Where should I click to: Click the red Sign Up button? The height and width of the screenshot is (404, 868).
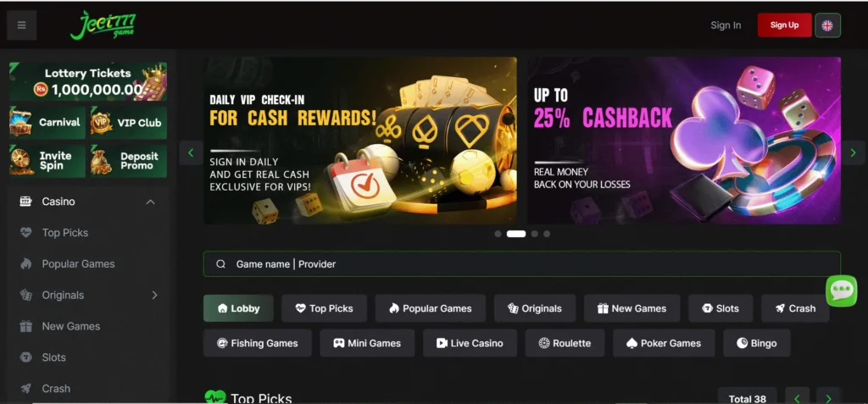point(784,25)
